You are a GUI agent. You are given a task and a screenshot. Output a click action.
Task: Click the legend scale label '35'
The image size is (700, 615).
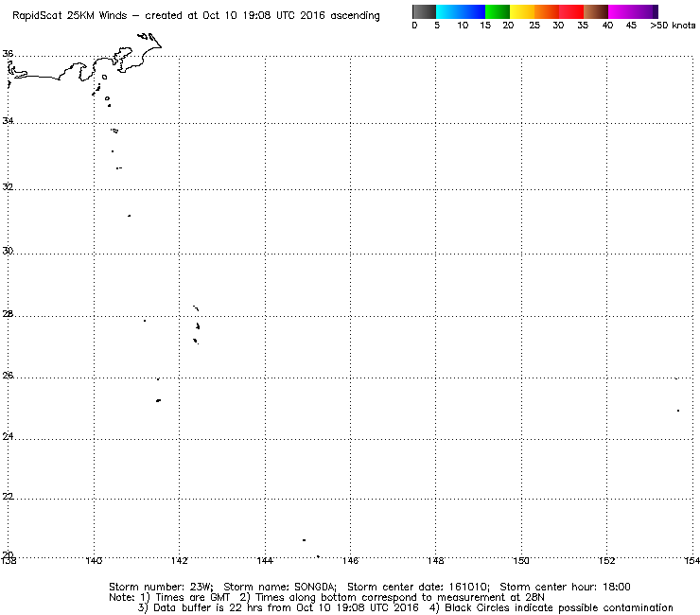(583, 26)
